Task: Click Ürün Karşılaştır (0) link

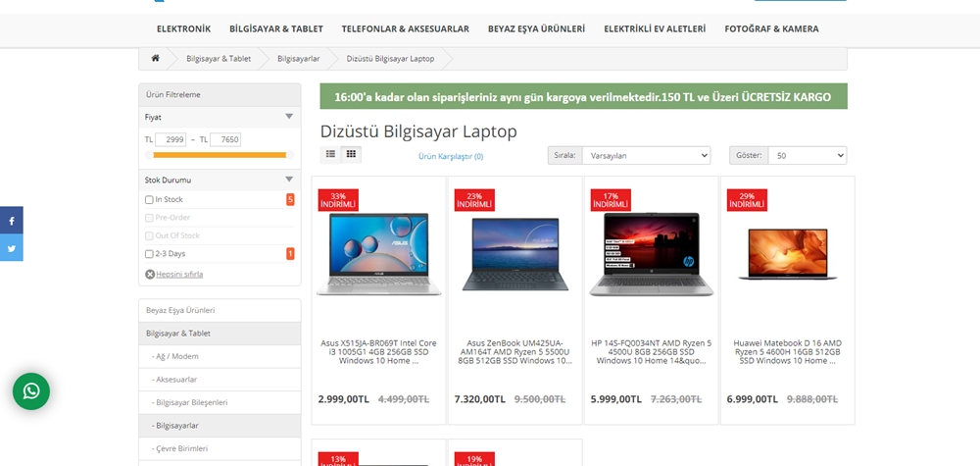Action: point(451,156)
